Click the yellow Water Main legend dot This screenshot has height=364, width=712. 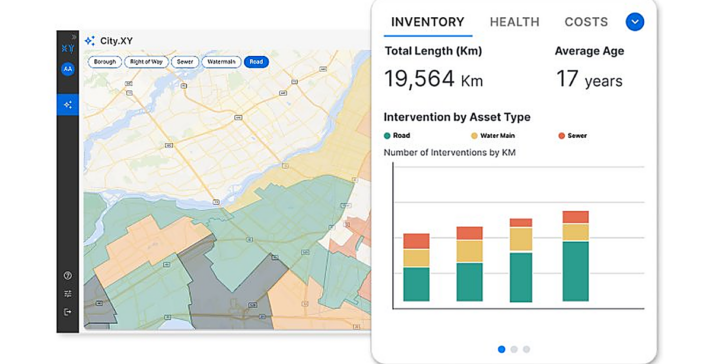[x=475, y=136]
